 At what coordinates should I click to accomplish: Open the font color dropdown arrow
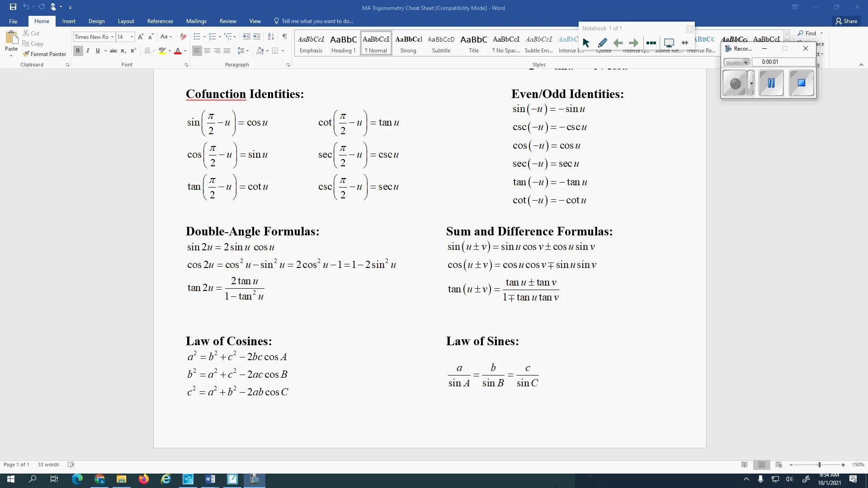tap(185, 51)
